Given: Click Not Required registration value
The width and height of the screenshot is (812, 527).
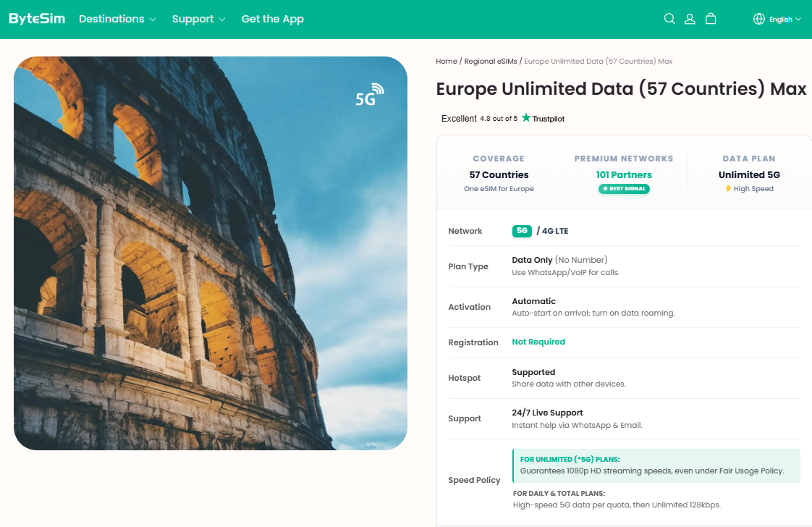Looking at the screenshot, I should 538,342.
